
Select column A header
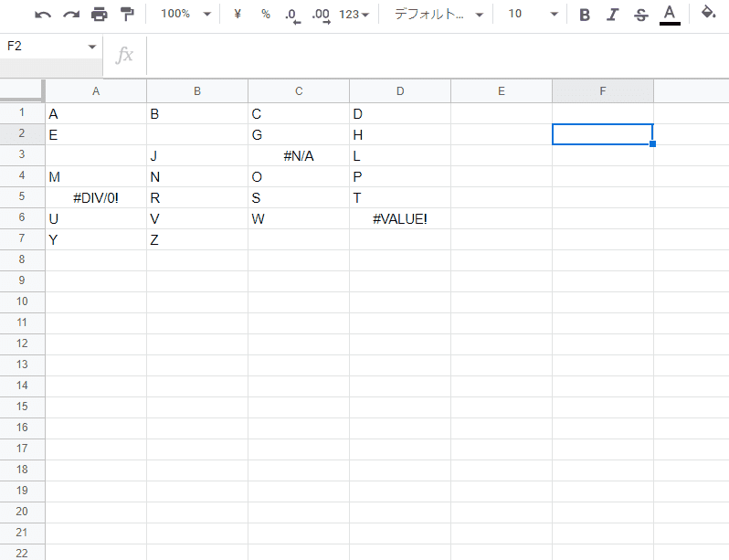click(x=96, y=91)
